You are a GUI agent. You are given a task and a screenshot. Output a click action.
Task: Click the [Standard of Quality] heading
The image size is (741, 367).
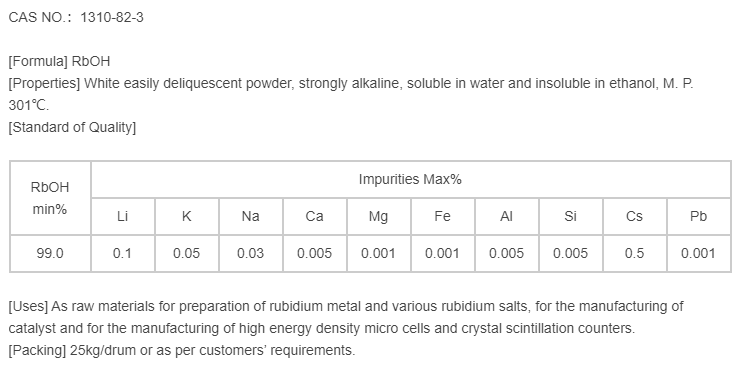[x=72, y=128]
